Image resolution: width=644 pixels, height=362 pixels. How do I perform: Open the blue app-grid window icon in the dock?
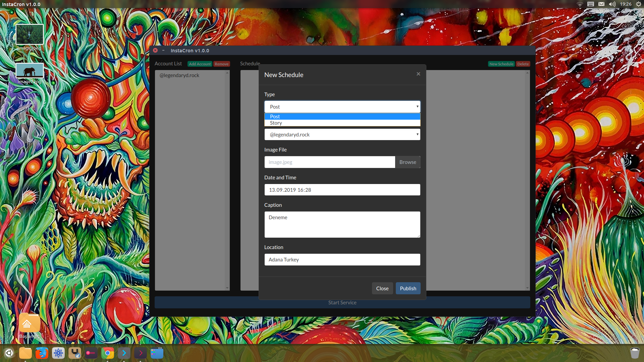pos(157,353)
